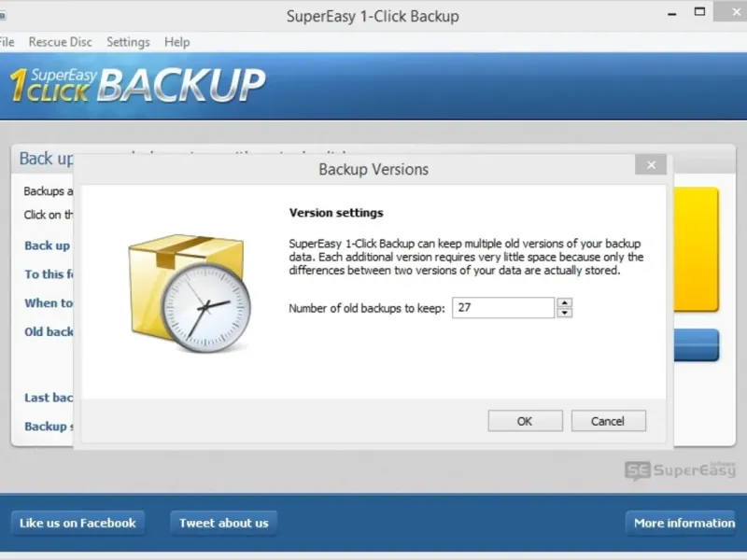Click the backup box with clock icon

tap(187, 290)
